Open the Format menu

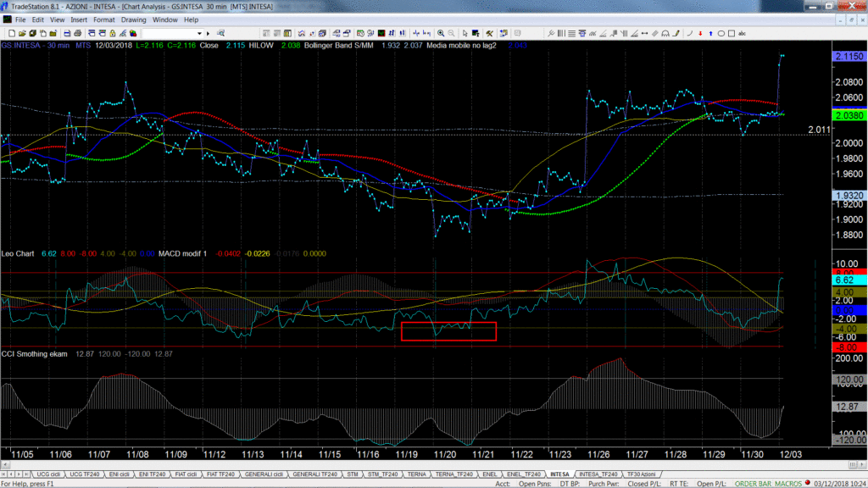point(104,20)
